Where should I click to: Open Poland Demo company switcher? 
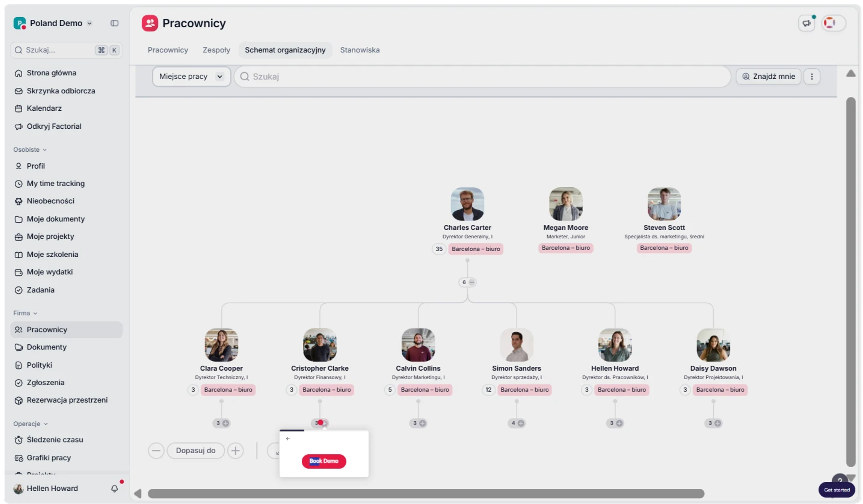[x=53, y=23]
